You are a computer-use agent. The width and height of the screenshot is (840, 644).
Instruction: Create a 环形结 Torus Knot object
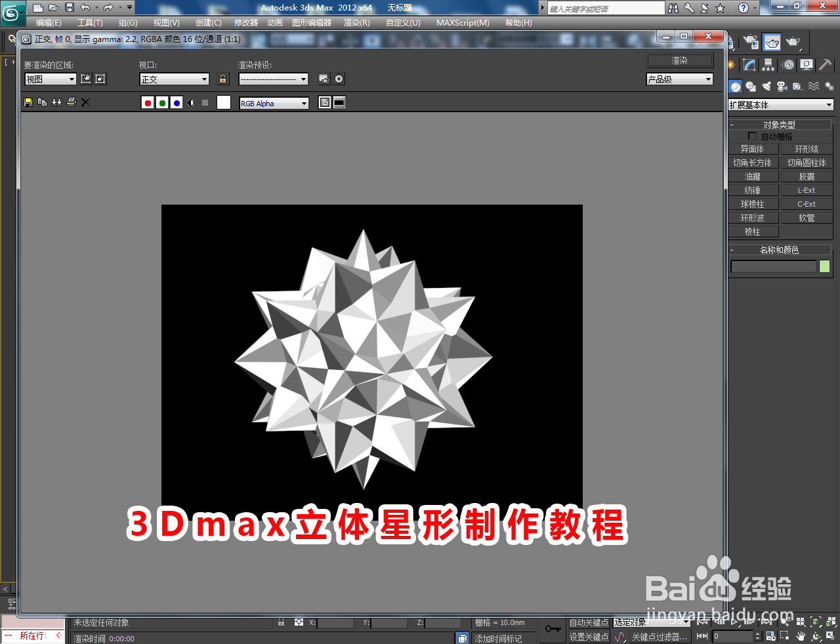coord(807,149)
